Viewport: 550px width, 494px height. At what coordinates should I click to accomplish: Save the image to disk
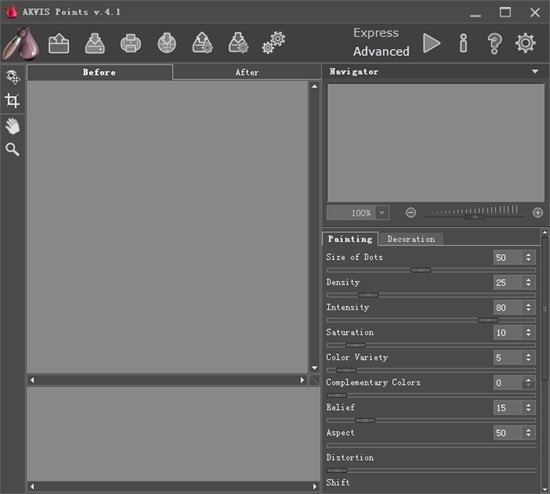click(x=95, y=44)
